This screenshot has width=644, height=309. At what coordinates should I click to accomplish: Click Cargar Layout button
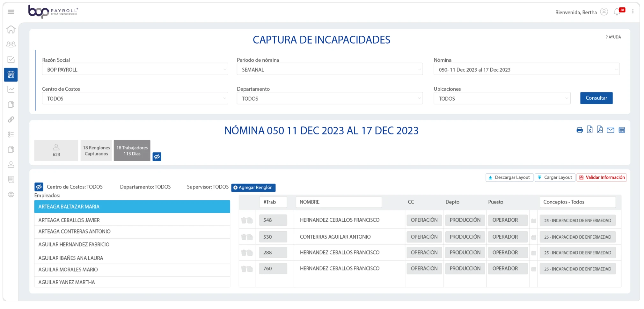click(x=555, y=177)
